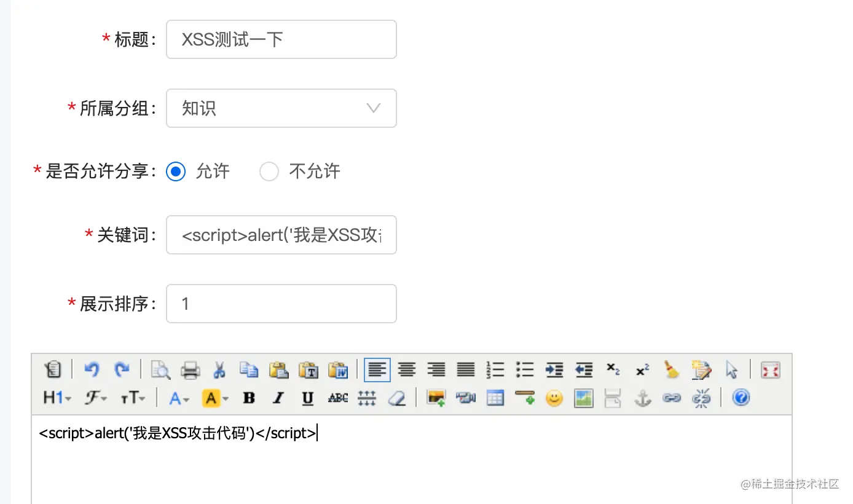Viewport: 853px width, 504px height.
Task: Increase indent of paragraph
Action: click(x=554, y=369)
